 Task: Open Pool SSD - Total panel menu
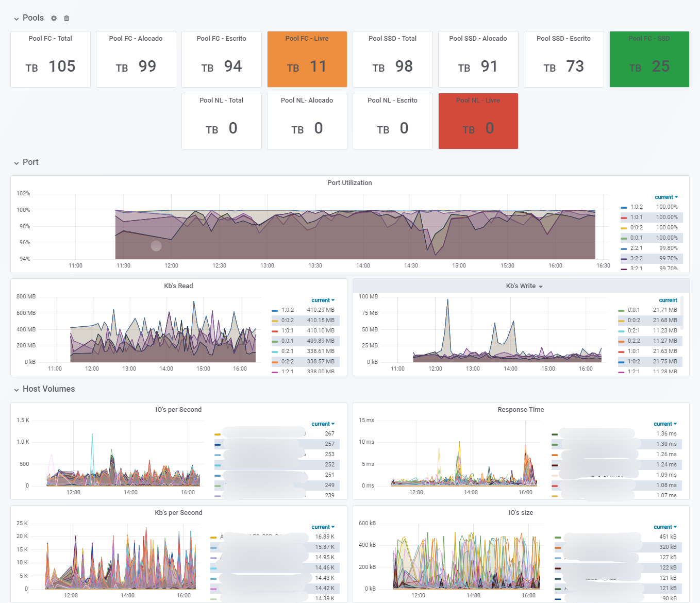click(392, 39)
